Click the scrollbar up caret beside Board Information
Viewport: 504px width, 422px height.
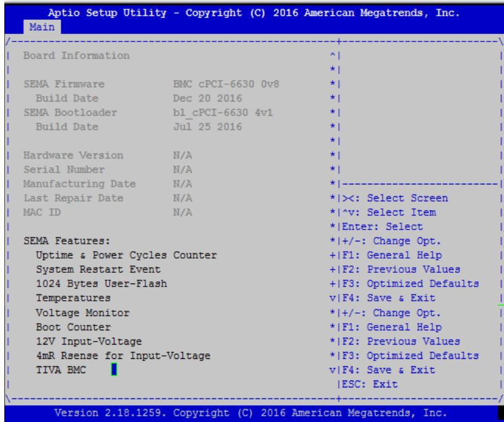click(333, 56)
